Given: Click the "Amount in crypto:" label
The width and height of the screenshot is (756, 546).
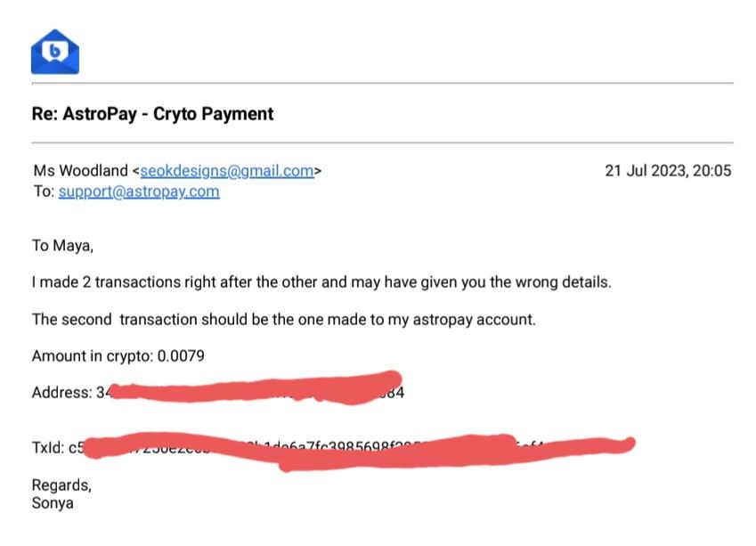Looking at the screenshot, I should pyautogui.click(x=93, y=355).
